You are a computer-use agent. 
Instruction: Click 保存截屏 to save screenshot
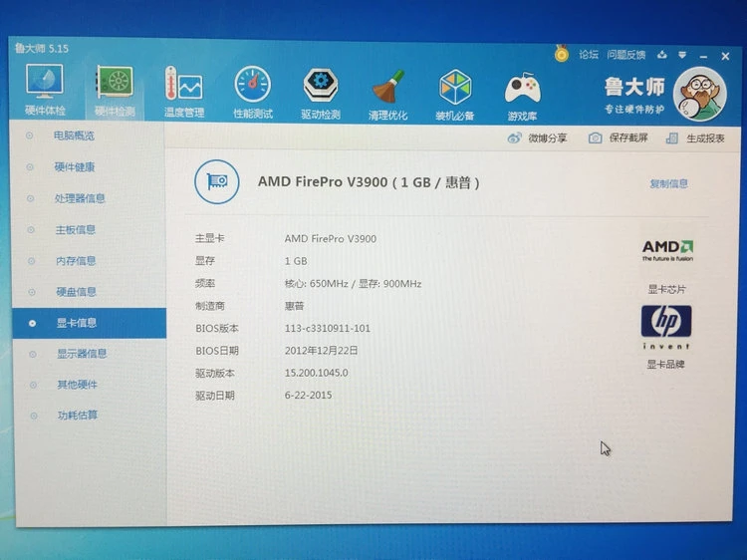[618, 139]
